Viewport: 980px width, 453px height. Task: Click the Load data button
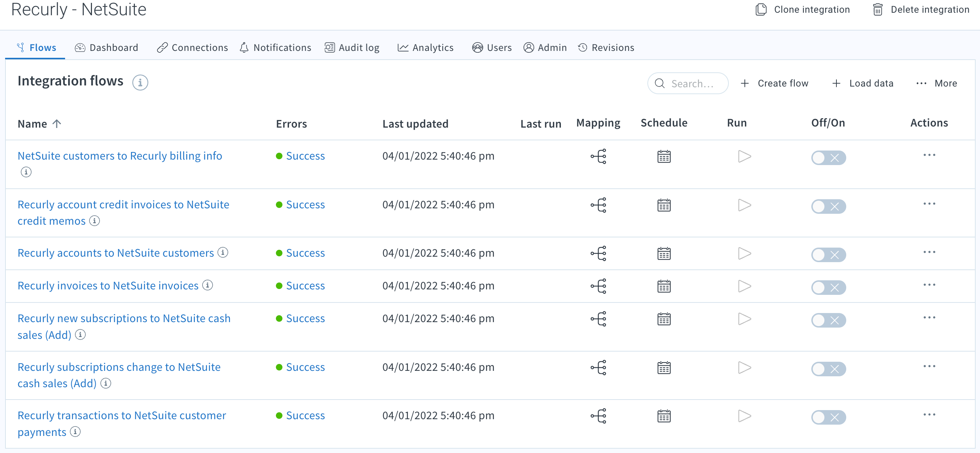click(863, 83)
